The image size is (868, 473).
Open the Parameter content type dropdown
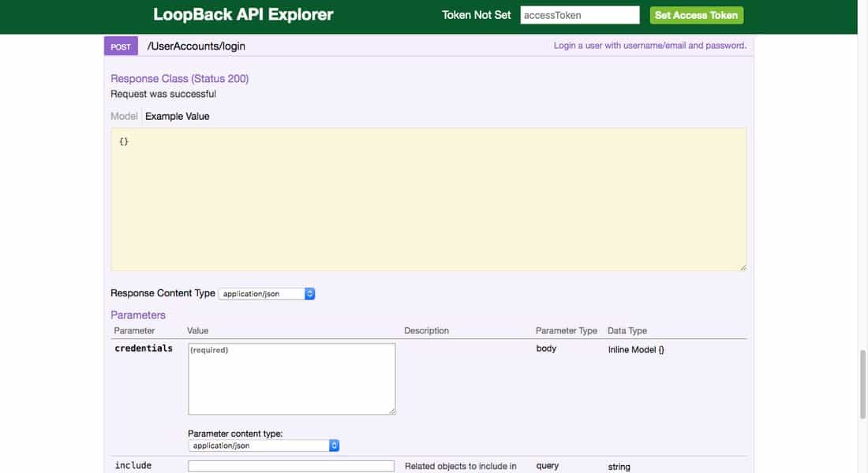[x=264, y=445]
